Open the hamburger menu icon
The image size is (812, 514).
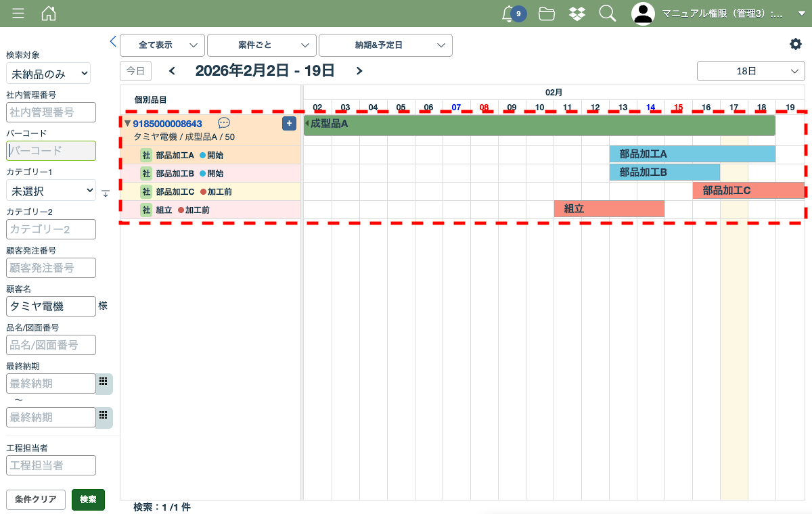(18, 14)
